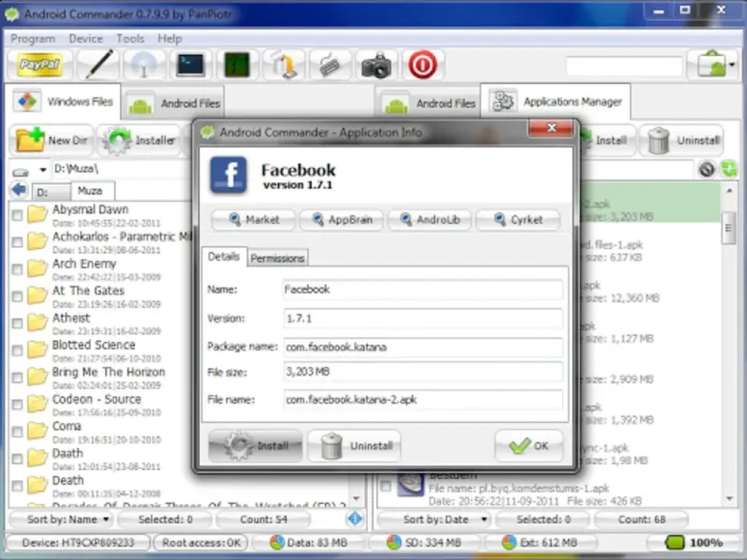
Task: Open the Android market bag dropdown icon
Action: coord(714,64)
